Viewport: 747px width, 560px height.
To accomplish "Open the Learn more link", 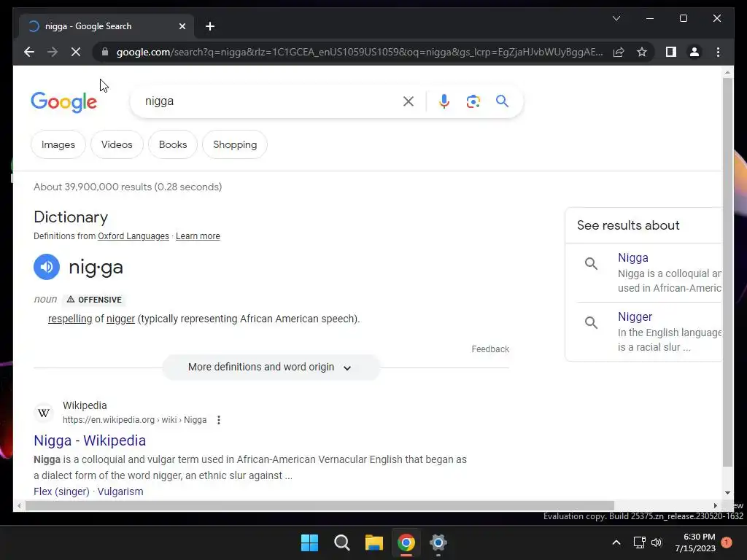I will click(198, 236).
